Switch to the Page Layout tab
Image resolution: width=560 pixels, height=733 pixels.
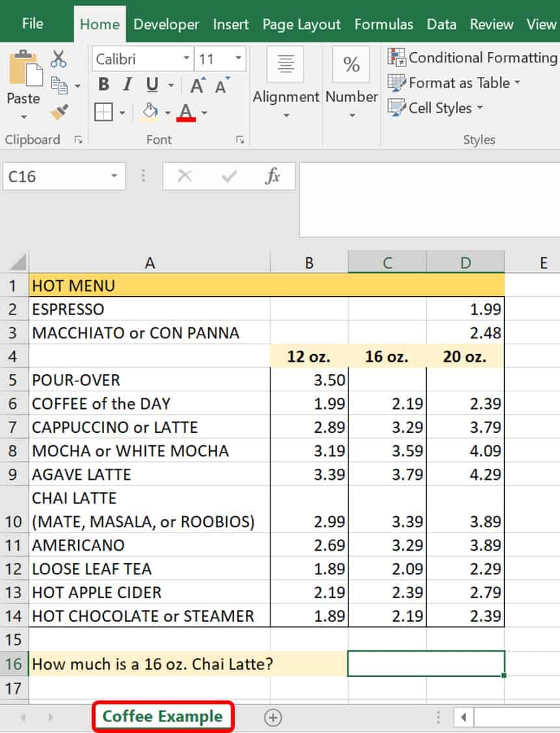tap(301, 24)
